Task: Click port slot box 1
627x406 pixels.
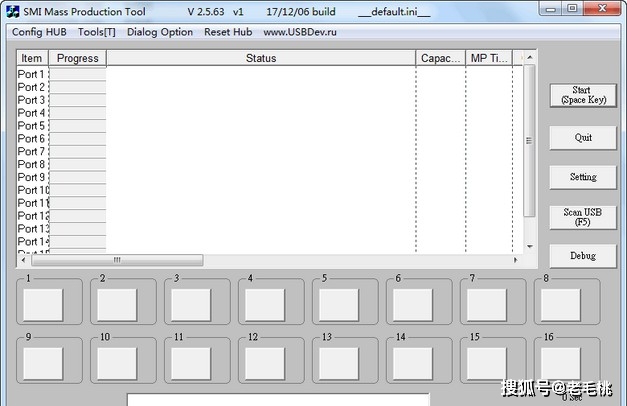Action: point(43,305)
